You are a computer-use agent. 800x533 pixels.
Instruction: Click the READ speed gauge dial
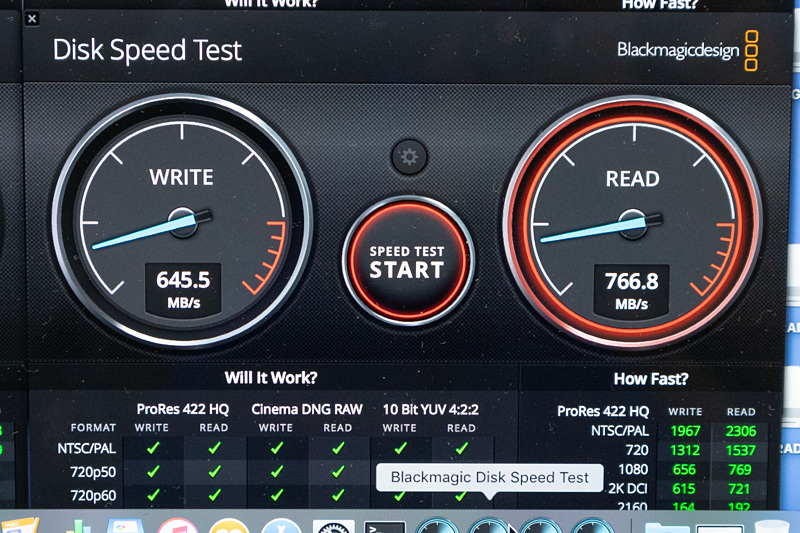[633, 223]
